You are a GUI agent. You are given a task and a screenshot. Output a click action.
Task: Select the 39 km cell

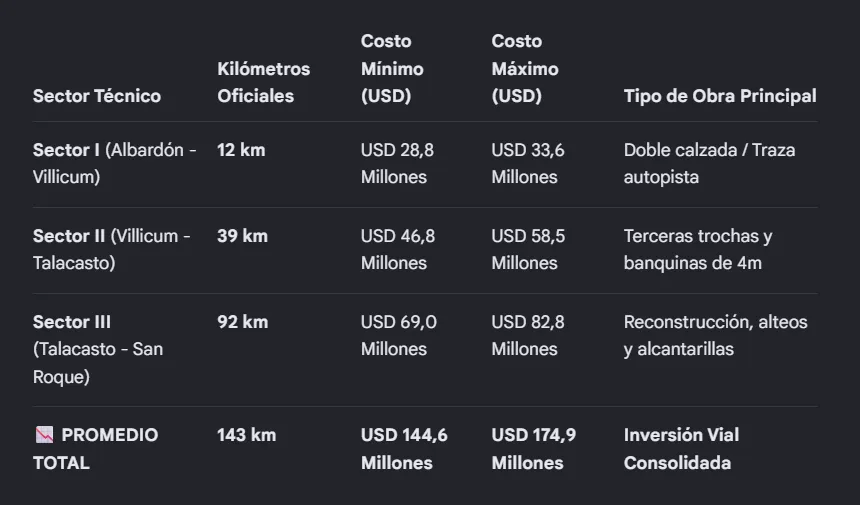[x=242, y=236]
